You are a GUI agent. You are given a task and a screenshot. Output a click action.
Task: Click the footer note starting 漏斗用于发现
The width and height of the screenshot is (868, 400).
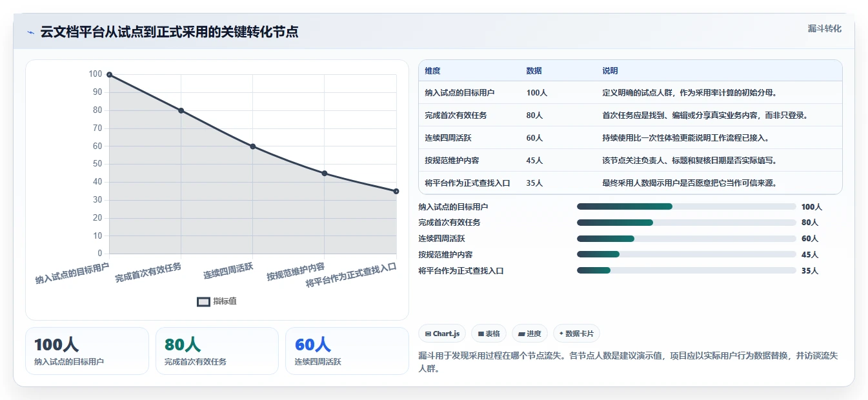pos(628,363)
